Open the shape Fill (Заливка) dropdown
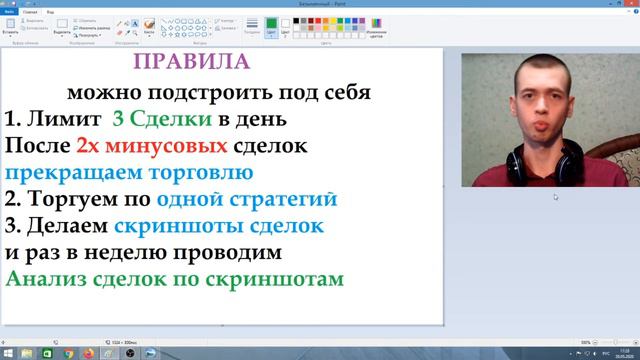The image size is (640, 360). coord(226,28)
